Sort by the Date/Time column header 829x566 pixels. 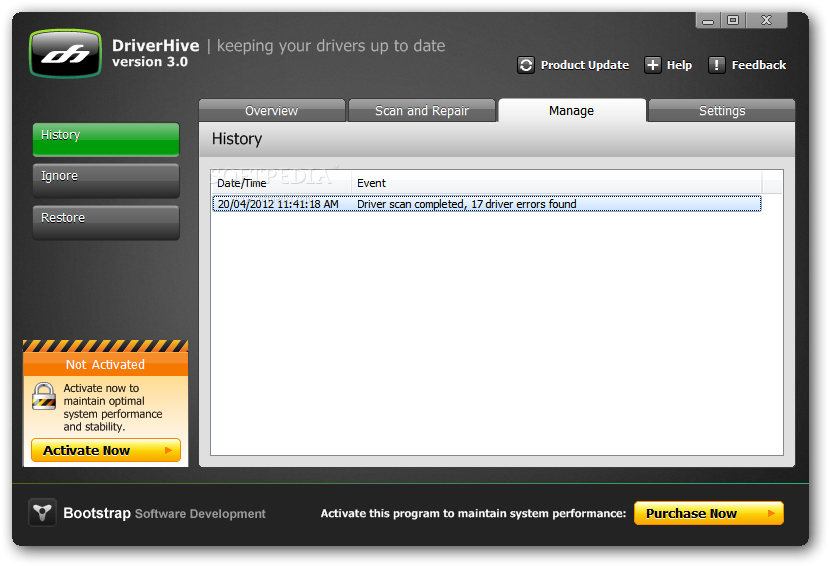point(281,183)
